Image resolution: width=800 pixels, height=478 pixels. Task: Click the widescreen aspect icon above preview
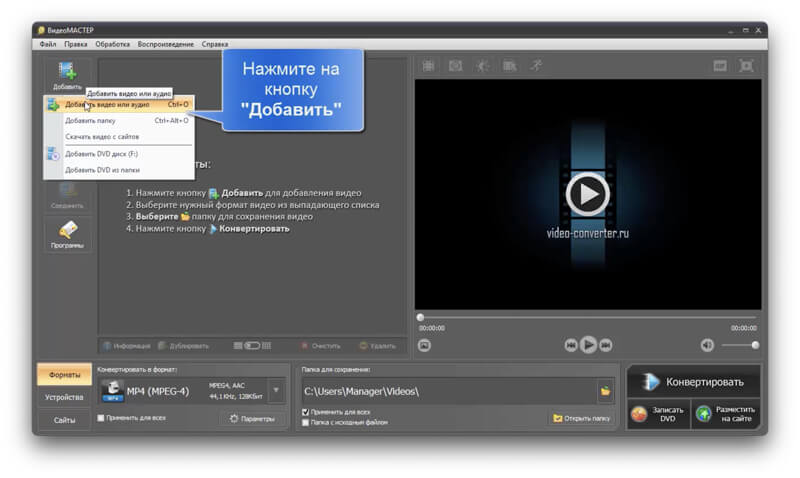coord(720,65)
